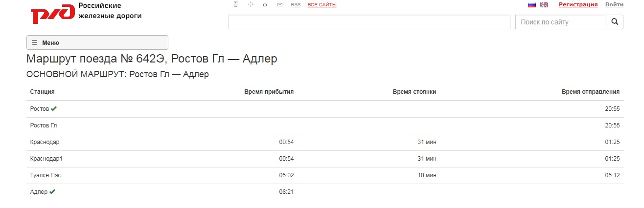
Task: Open the ВСЕ САЙТЫ link
Action: tap(322, 5)
